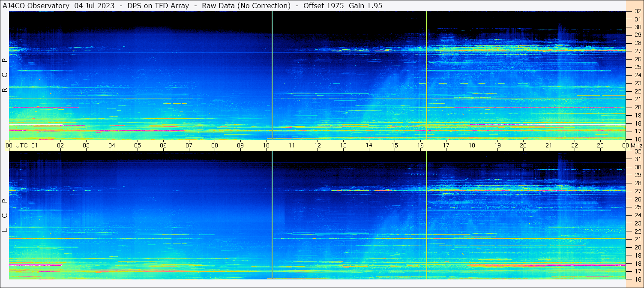Click the 27 MHz label on RCP frequency scale
The width and height of the screenshot is (644, 288).
tap(638, 51)
